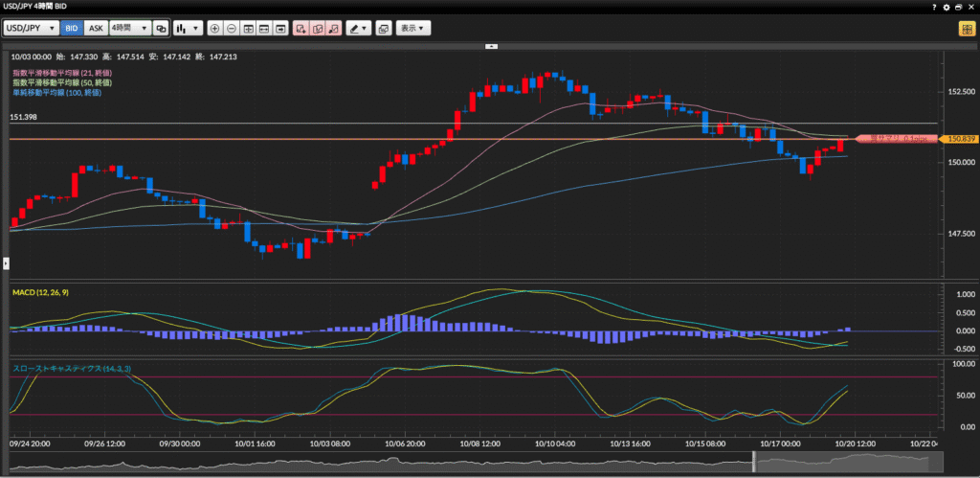
Task: Open the USD/JPY currency pair dropdown
Action: (x=31, y=29)
